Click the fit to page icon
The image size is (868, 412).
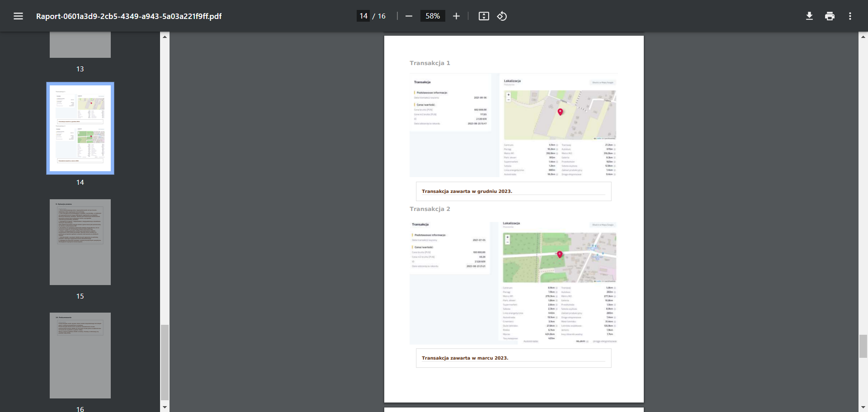tap(484, 16)
